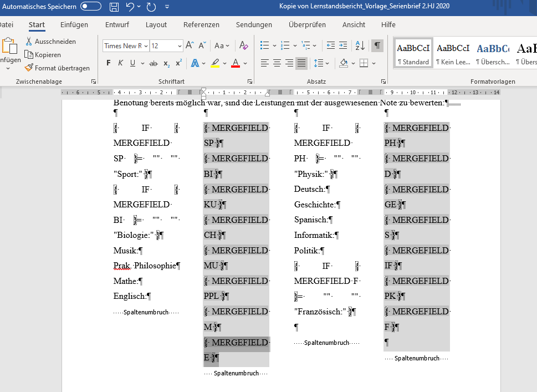Switch to the Referenzen tab
This screenshot has width=537, height=392.
tap(201, 24)
